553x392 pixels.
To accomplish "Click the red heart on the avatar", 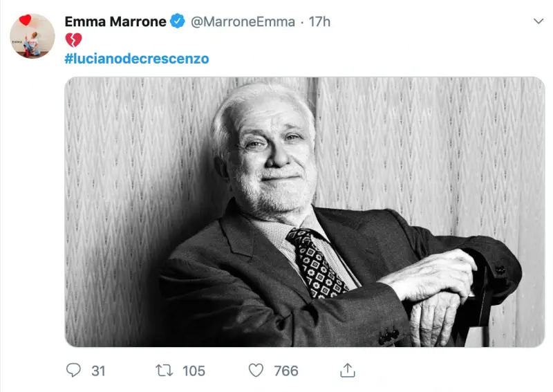I will [25, 20].
